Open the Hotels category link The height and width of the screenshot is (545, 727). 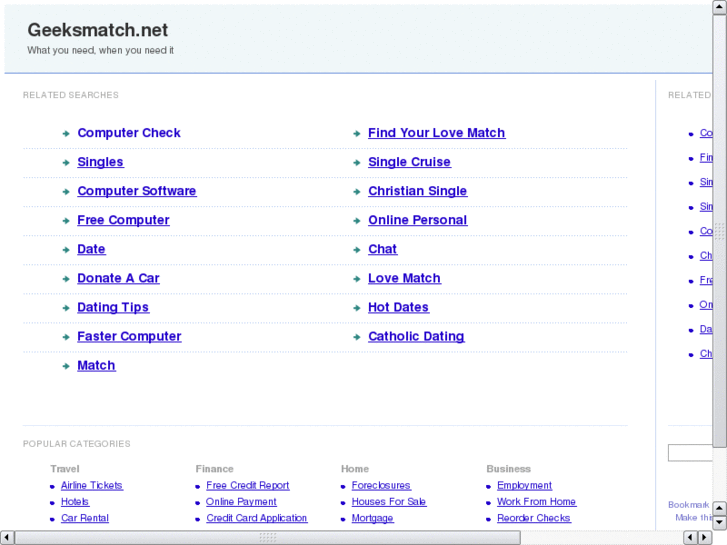coord(75,502)
